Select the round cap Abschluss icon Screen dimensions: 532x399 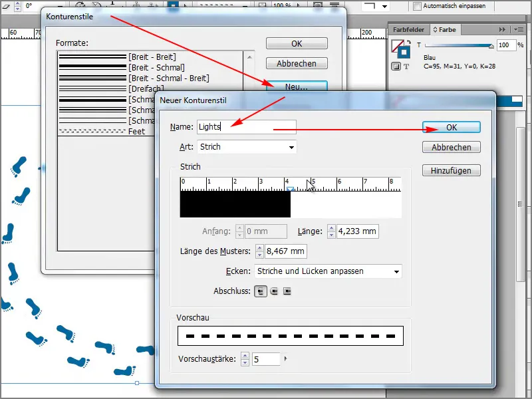point(274,291)
